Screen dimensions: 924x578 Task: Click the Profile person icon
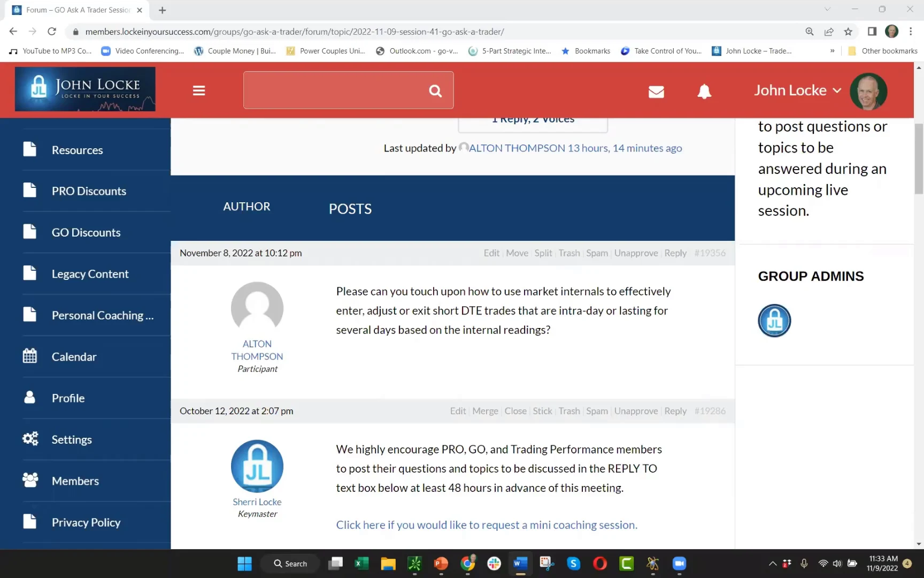(30, 397)
